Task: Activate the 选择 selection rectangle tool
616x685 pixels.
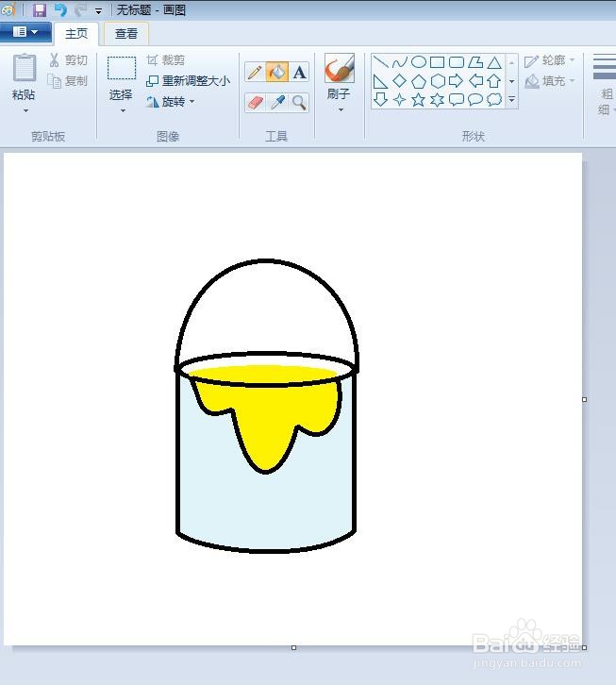Action: [122, 68]
